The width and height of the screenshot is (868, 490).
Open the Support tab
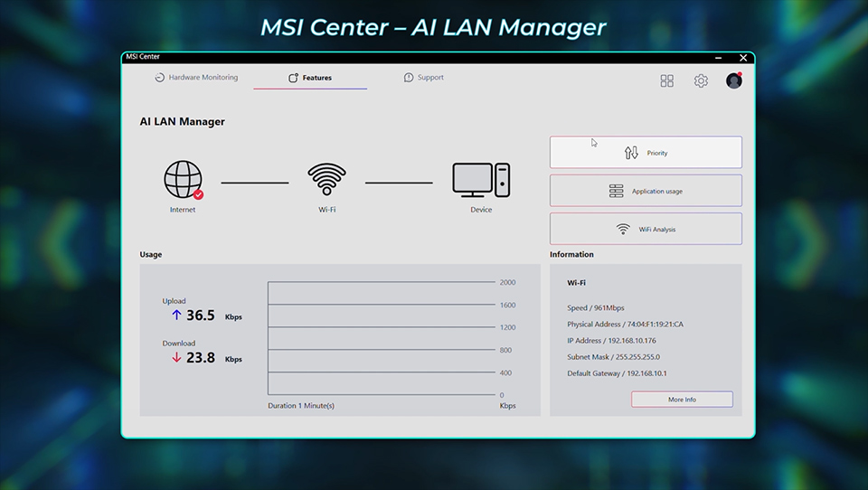pyautogui.click(x=424, y=78)
